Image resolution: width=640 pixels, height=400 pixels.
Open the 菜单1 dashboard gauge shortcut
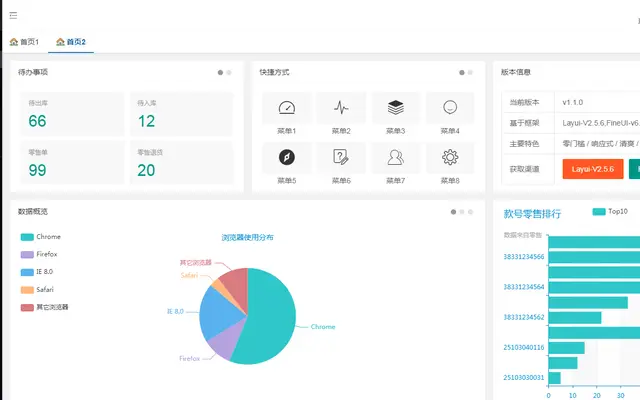coord(287,114)
